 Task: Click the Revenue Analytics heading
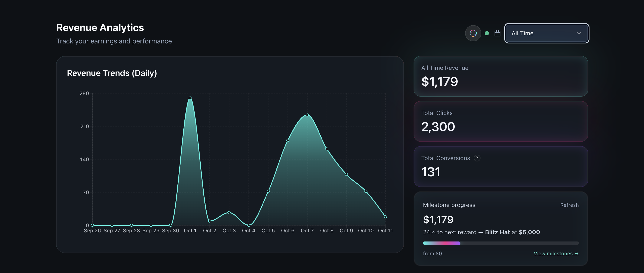pyautogui.click(x=100, y=27)
